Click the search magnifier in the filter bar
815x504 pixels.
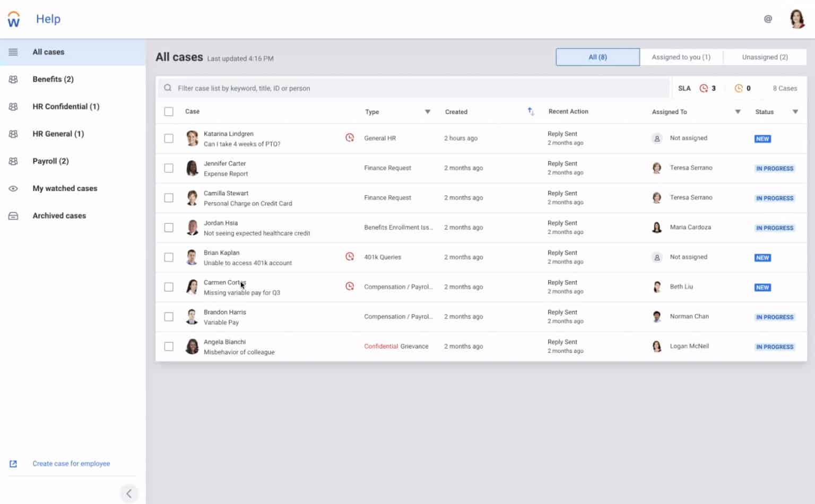[167, 88]
